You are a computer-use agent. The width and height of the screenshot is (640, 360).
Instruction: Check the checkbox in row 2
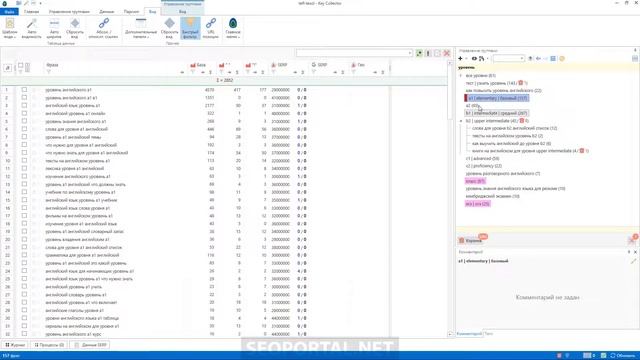click(24, 98)
